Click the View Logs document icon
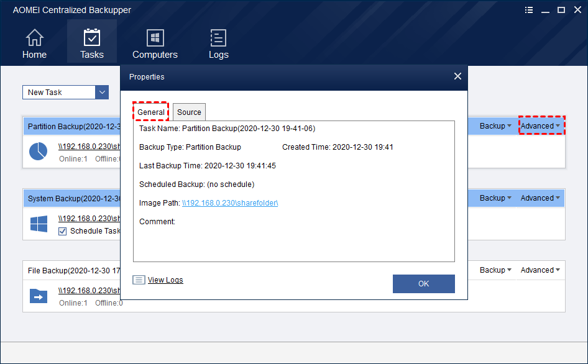Screen dimensions: 588x364 (139, 280)
